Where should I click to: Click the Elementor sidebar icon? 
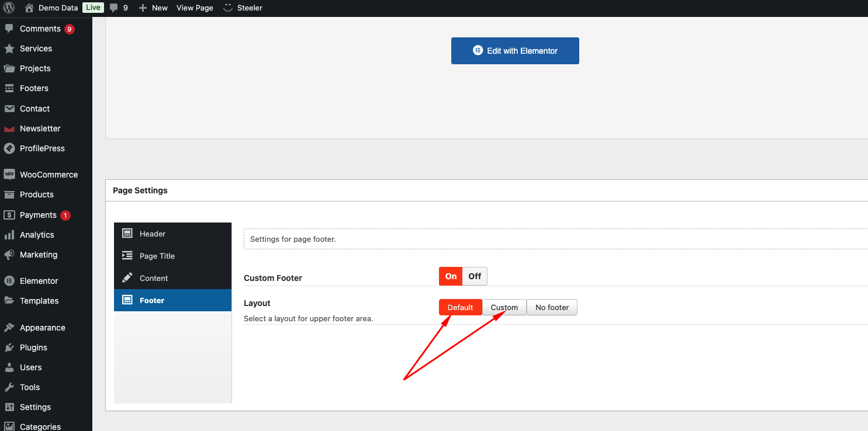(x=9, y=281)
